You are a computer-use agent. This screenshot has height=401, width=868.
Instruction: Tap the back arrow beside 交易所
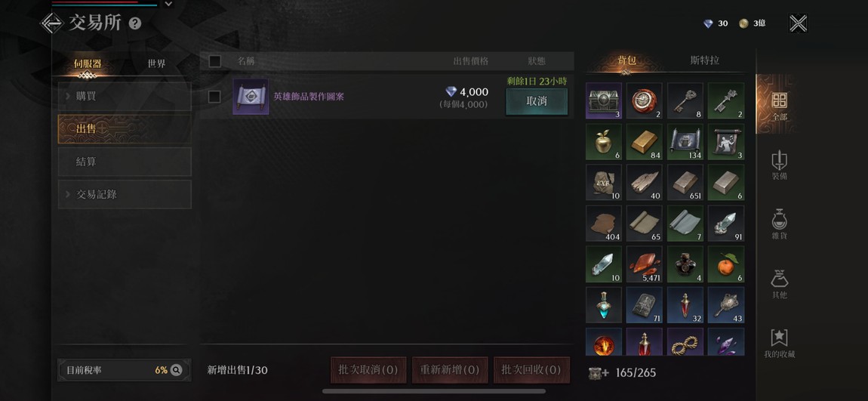coord(52,23)
